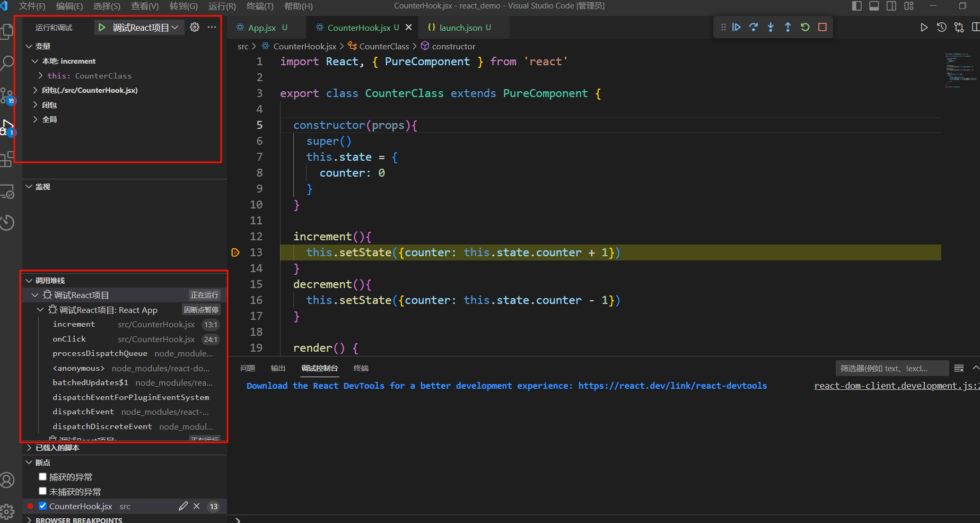Screen dimensions: 980x523
Task: Select processDispatchQueue stack frame
Action: click(126, 353)
